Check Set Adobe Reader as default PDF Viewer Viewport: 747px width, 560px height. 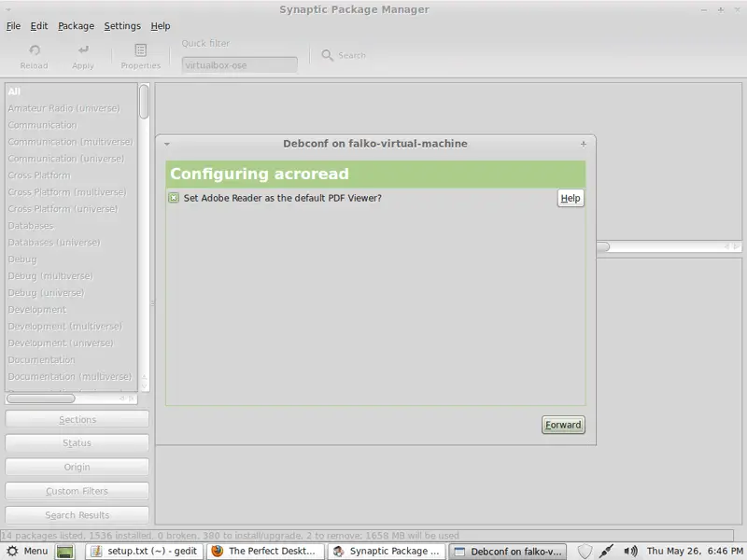pyautogui.click(x=174, y=198)
